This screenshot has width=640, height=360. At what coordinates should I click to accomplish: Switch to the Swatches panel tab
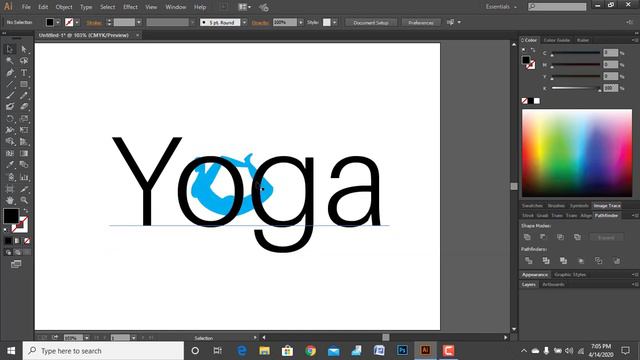(532, 205)
